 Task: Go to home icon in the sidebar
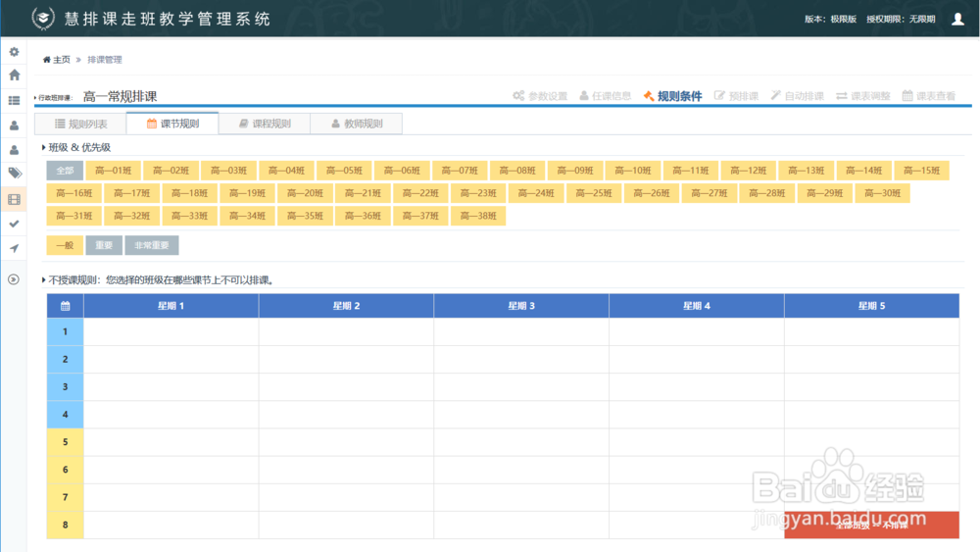14,75
